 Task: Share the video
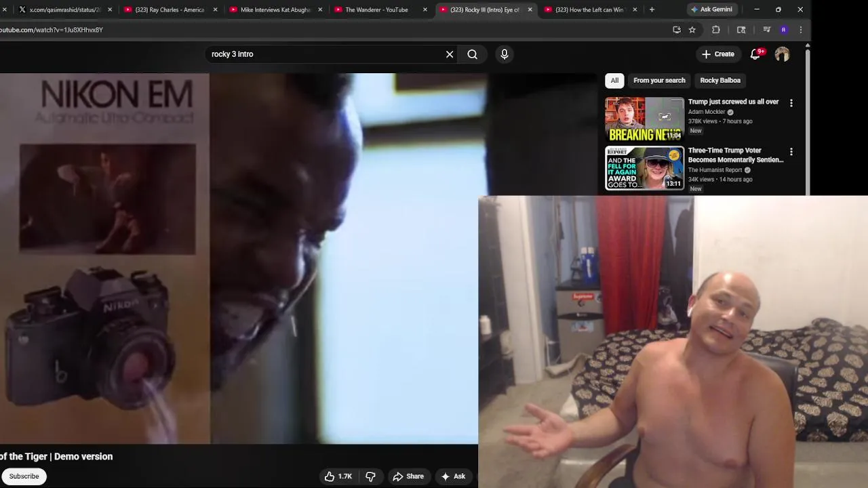point(408,476)
